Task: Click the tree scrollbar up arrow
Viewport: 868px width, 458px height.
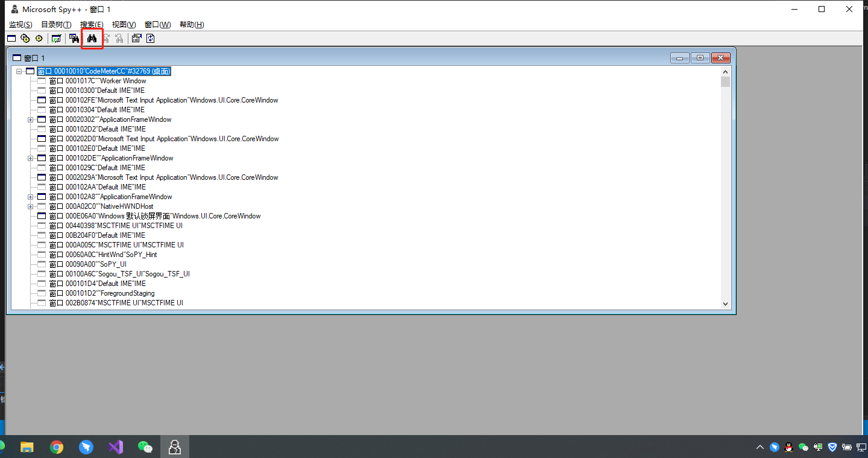Action: (x=725, y=71)
